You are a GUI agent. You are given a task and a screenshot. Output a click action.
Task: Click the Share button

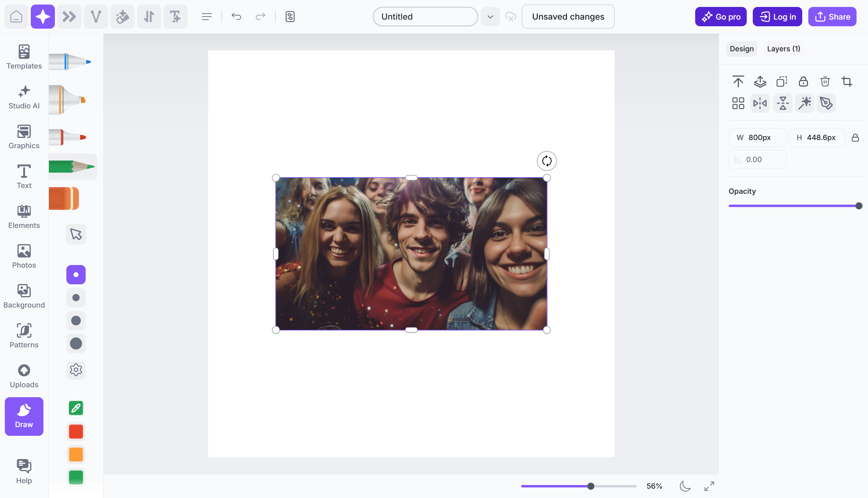point(832,16)
